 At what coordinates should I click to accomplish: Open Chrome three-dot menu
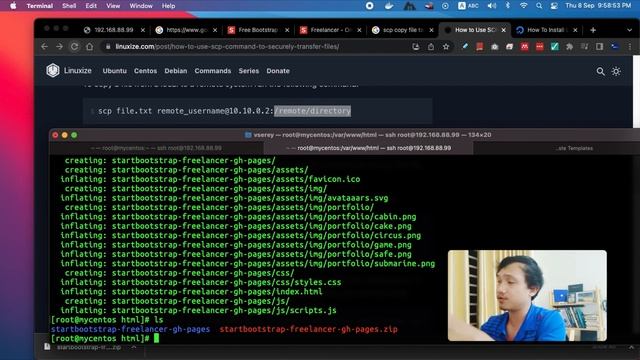[x=630, y=47]
